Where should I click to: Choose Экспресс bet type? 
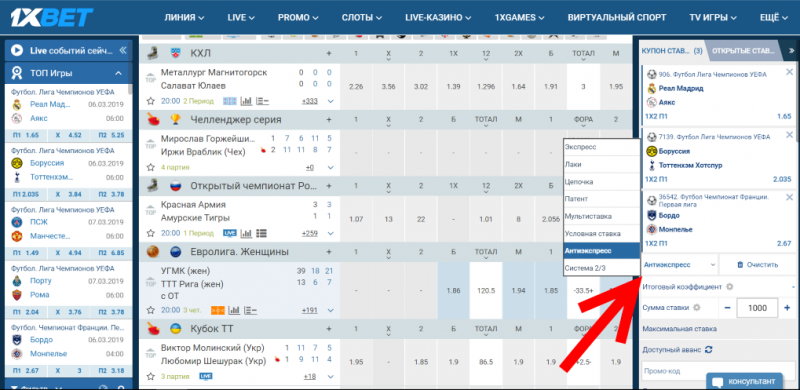602,147
